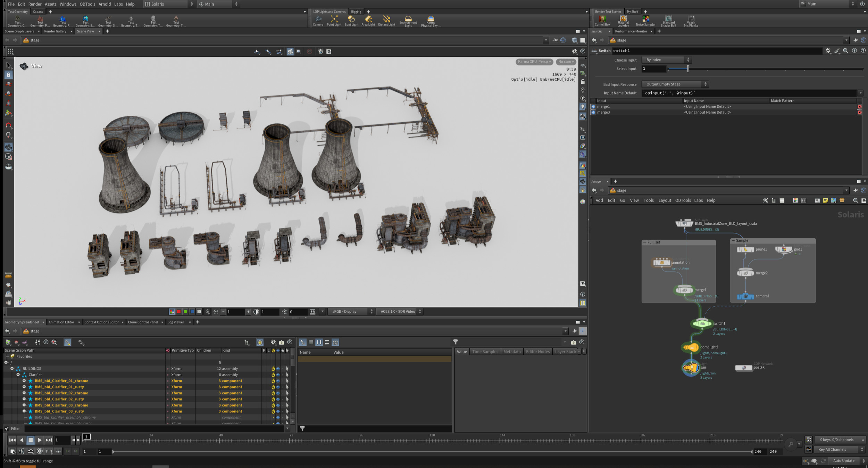Select the domelight1 node icon
This screenshot has height=468, width=868.
[691, 347]
